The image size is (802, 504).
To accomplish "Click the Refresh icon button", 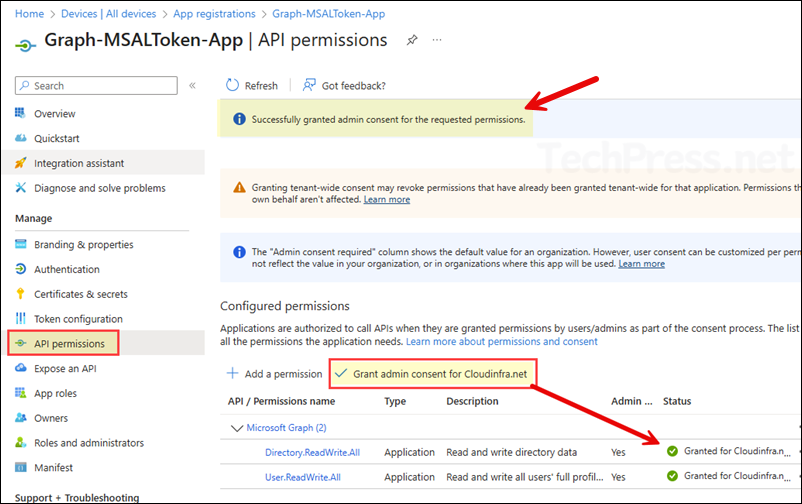I will 232,86.
